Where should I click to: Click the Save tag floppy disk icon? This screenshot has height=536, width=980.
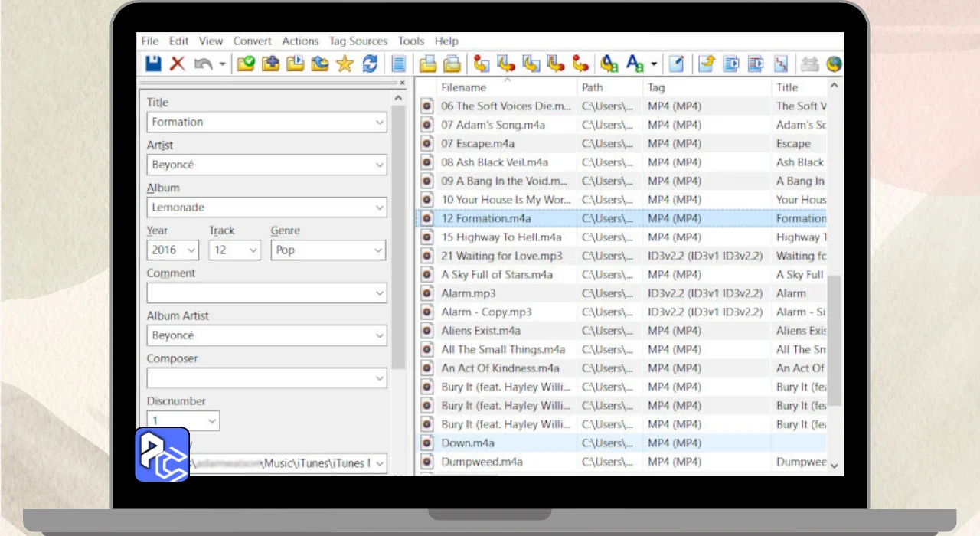153,64
